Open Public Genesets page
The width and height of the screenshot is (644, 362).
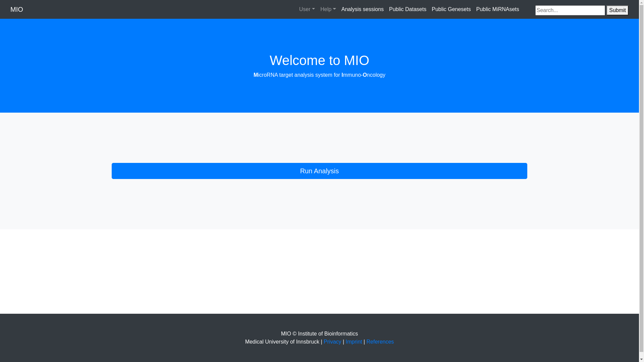click(x=451, y=9)
